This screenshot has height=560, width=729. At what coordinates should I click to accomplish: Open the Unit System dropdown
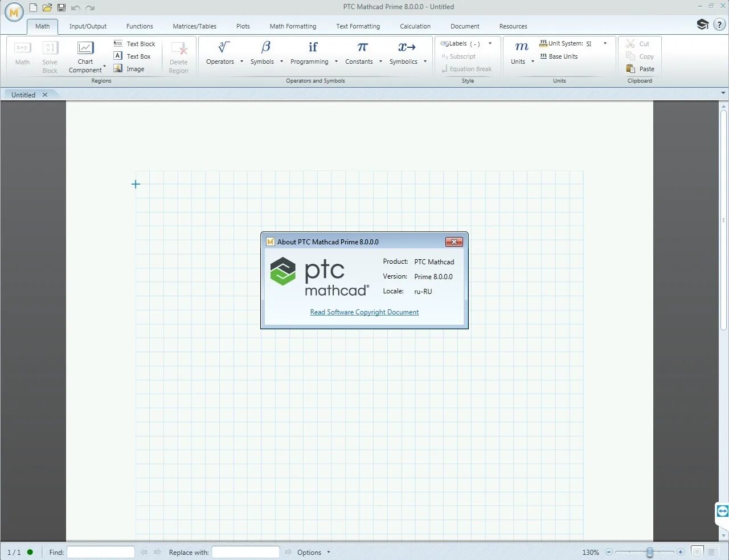tap(604, 43)
